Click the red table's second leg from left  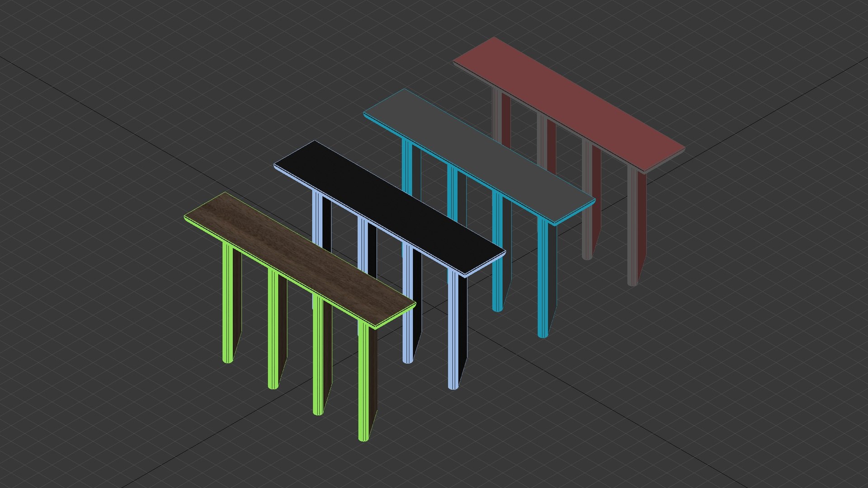(546, 144)
